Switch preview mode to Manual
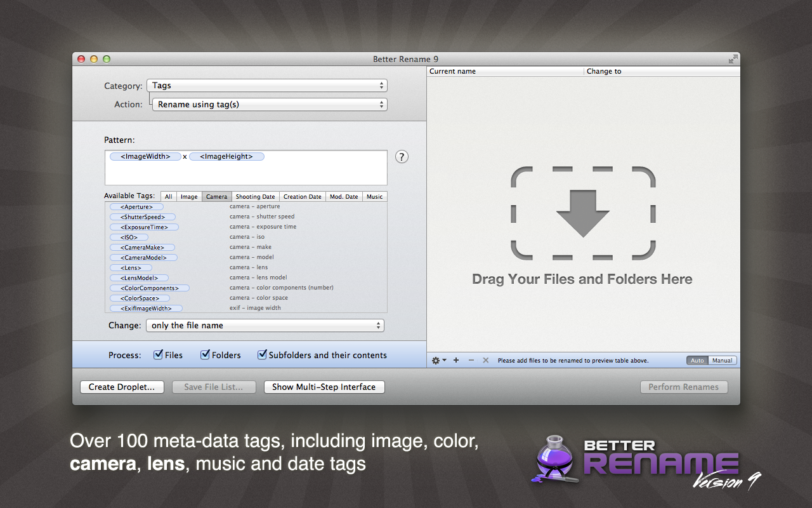 pyautogui.click(x=722, y=361)
